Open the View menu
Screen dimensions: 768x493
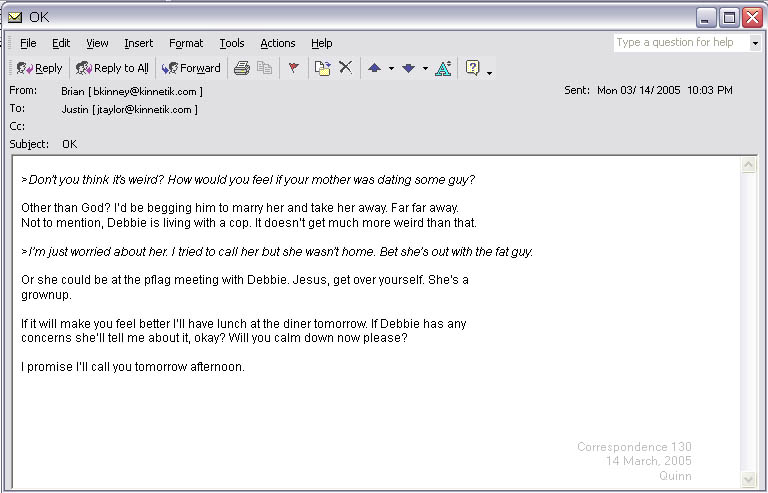tap(97, 43)
